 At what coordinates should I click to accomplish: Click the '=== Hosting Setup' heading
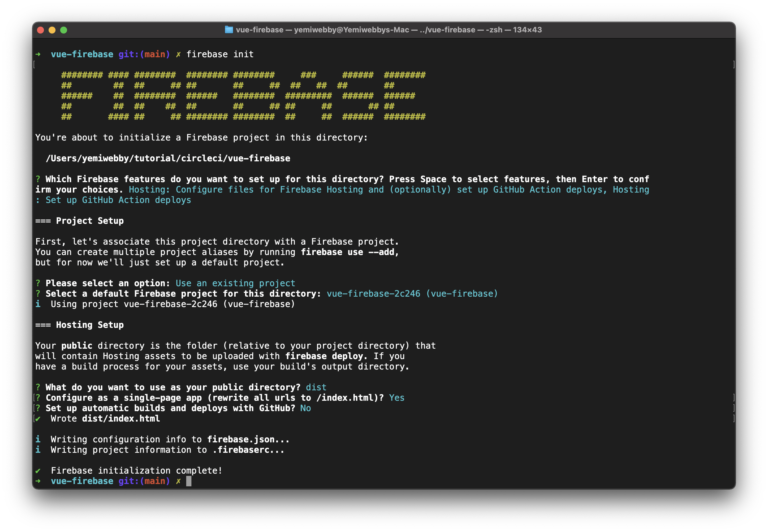point(80,325)
